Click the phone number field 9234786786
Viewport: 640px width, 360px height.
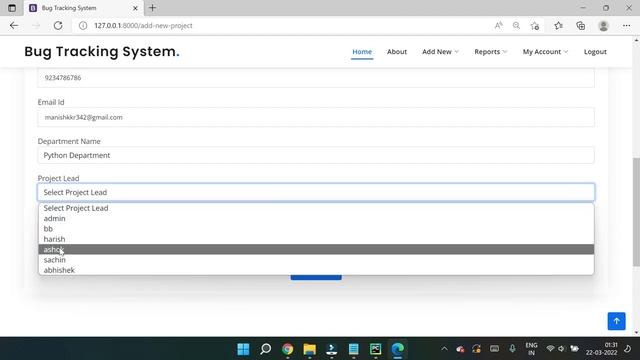pos(316,78)
